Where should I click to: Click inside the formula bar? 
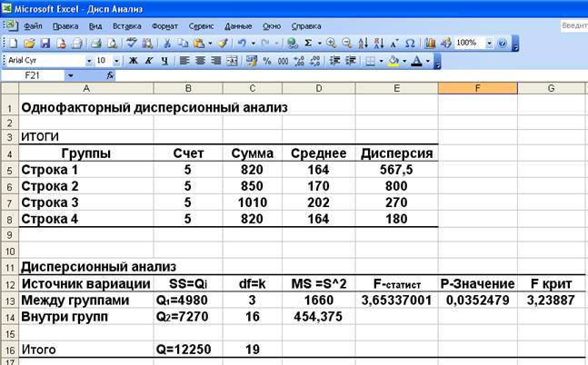tap(351, 75)
